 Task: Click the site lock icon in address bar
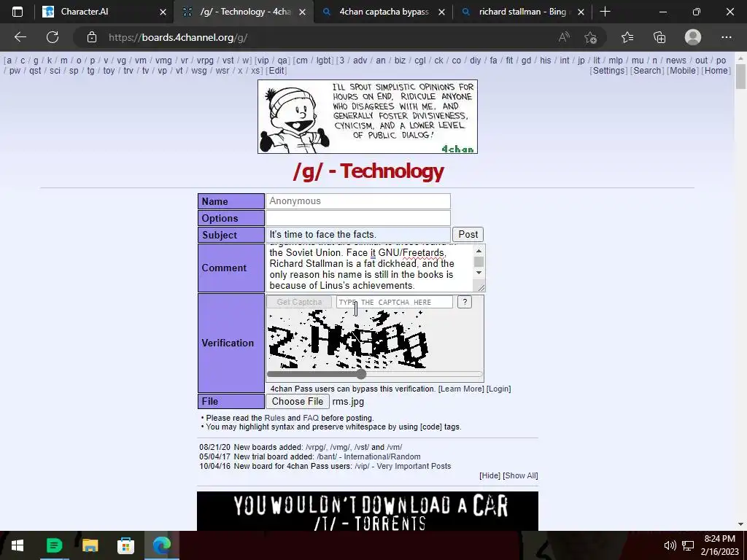[x=92, y=38]
